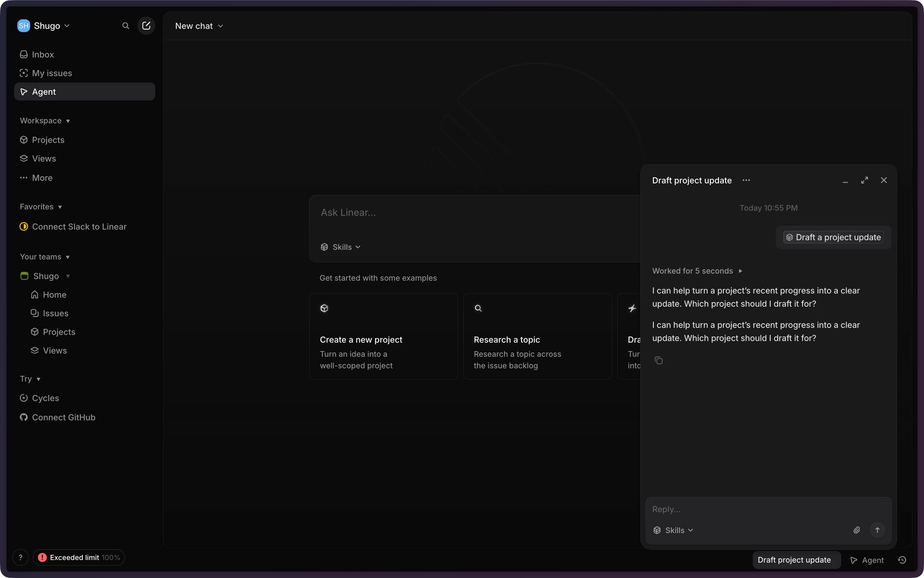Open the search icon in sidebar header
924x578 pixels.
click(126, 26)
